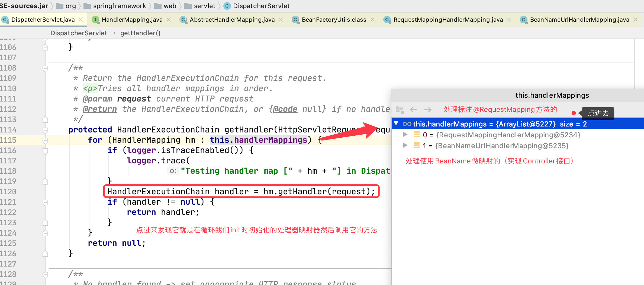Select entry 1 BeanNameUrlHandlerMapping row

tap(518, 146)
